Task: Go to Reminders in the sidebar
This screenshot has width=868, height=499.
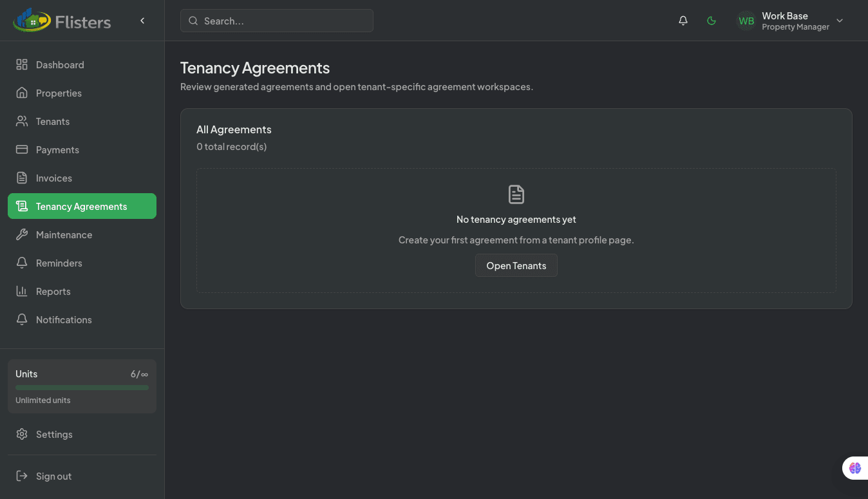Action: [x=59, y=263]
